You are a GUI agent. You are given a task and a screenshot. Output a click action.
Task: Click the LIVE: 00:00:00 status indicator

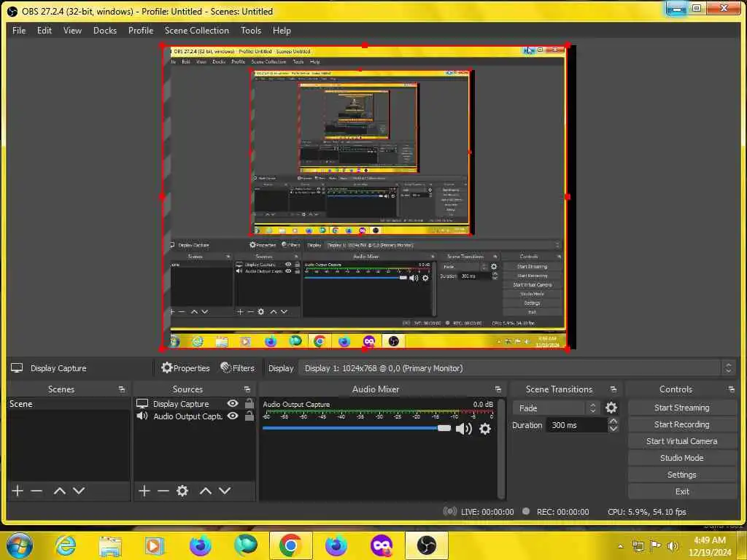(479, 512)
